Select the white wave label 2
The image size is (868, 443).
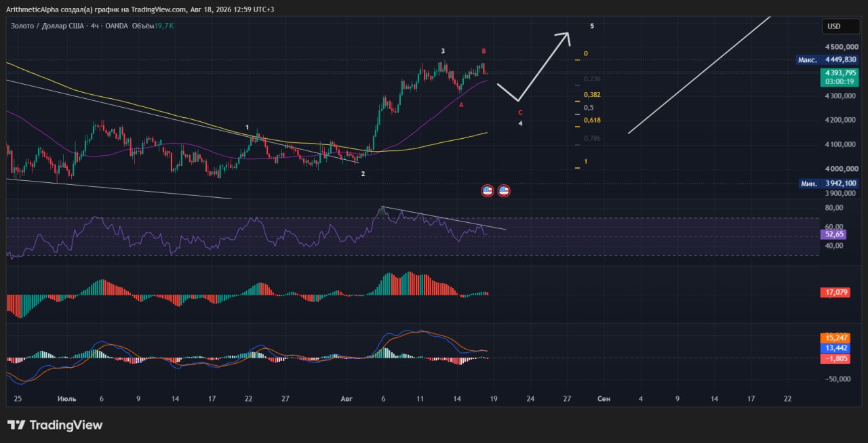click(363, 174)
